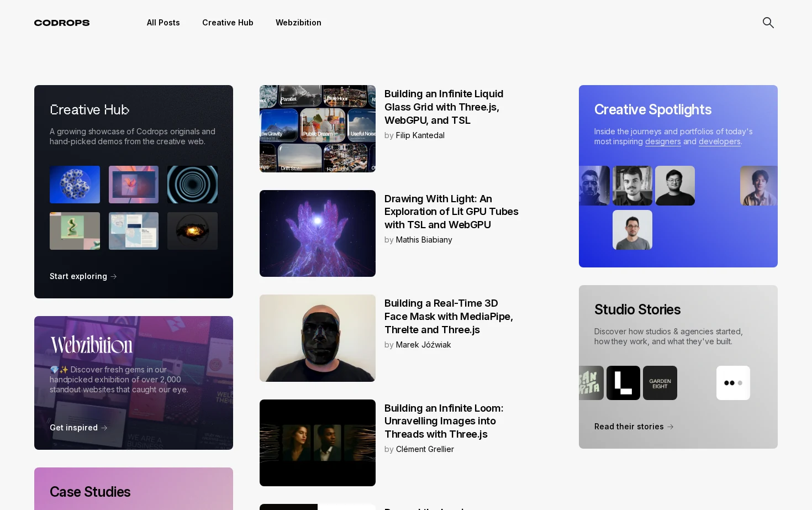Follow the developers link in Creative Spotlights
The image size is (812, 510).
click(x=719, y=141)
